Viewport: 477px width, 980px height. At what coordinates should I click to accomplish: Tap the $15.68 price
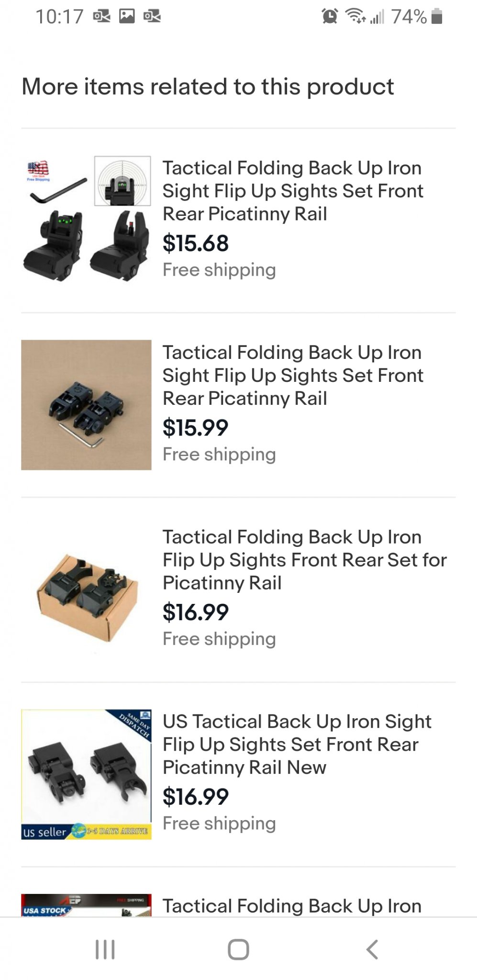coord(196,243)
